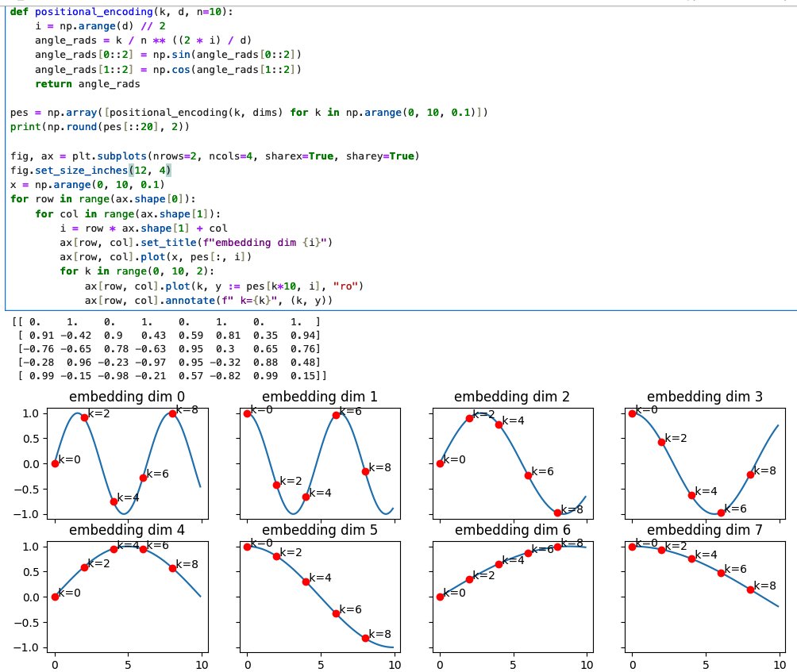Click the plt.subplots line
797x672 pixels.
(215, 156)
